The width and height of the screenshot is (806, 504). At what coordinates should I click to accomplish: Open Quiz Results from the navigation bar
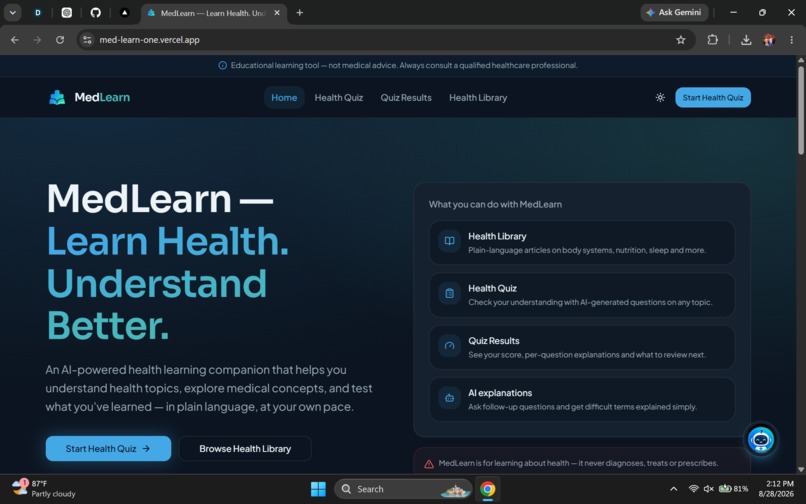tap(406, 98)
